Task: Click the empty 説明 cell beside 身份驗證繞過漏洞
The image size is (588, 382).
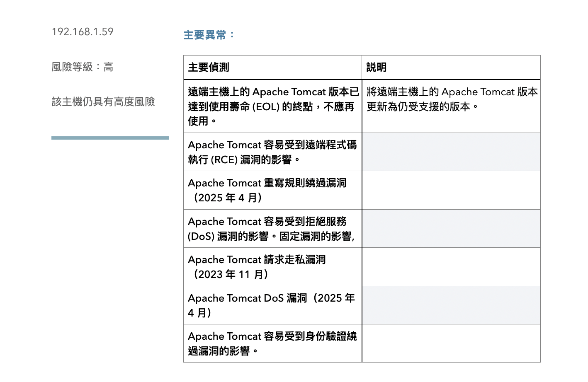Action: pyautogui.click(x=451, y=343)
